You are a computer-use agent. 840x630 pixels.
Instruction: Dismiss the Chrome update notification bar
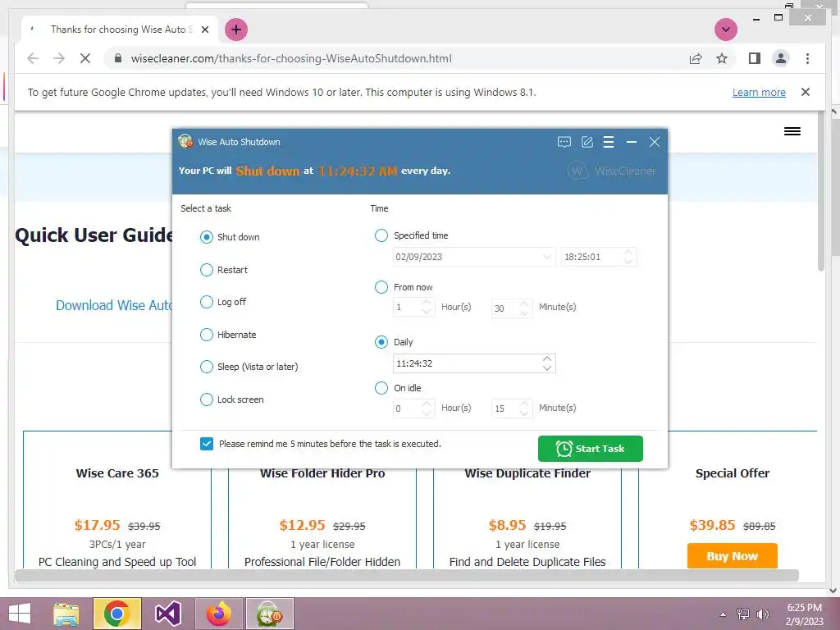click(x=806, y=92)
